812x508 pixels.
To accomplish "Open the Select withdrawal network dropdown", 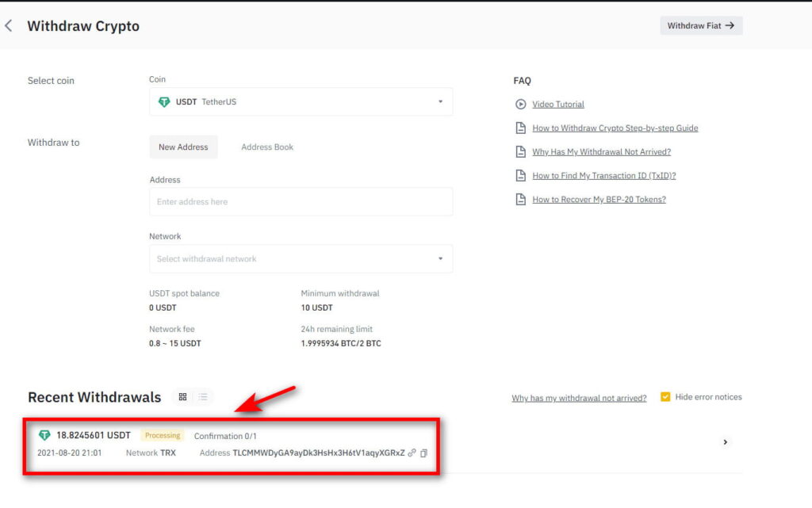I will [x=301, y=258].
